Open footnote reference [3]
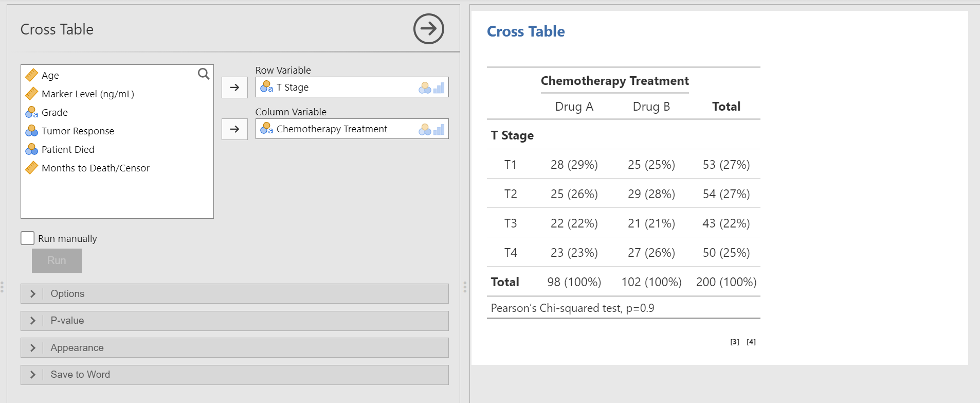Screen dimensions: 980x403 tap(735, 342)
